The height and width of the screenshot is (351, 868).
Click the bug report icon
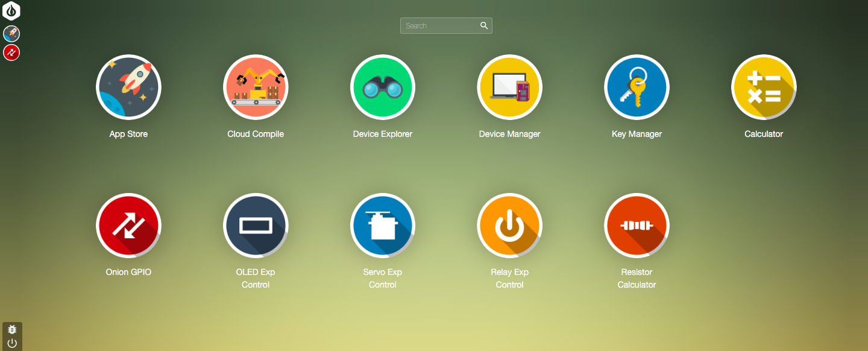pos(12,329)
